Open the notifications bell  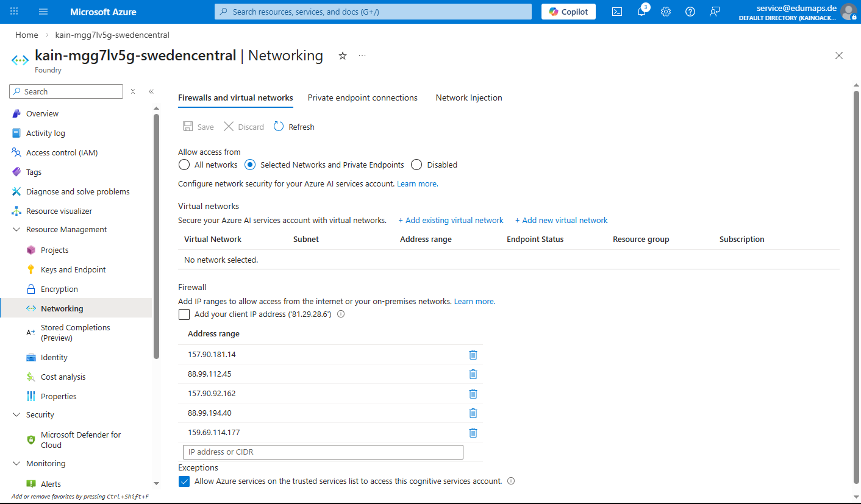point(641,12)
